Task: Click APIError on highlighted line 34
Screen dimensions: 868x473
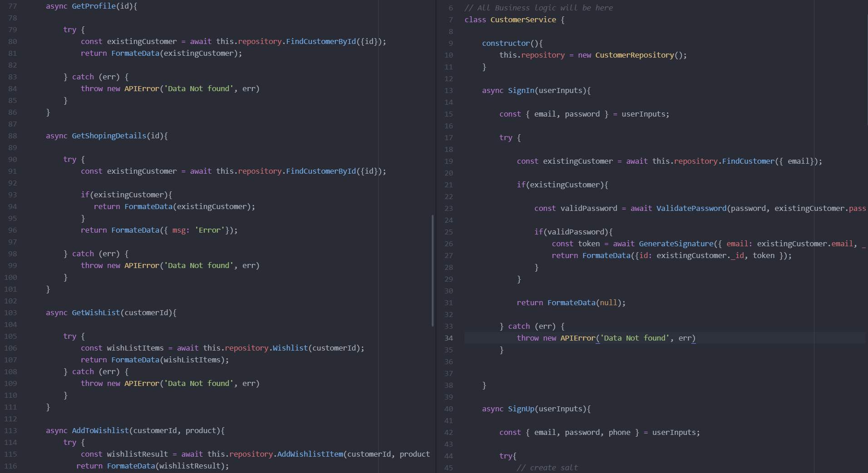Action: (578, 338)
